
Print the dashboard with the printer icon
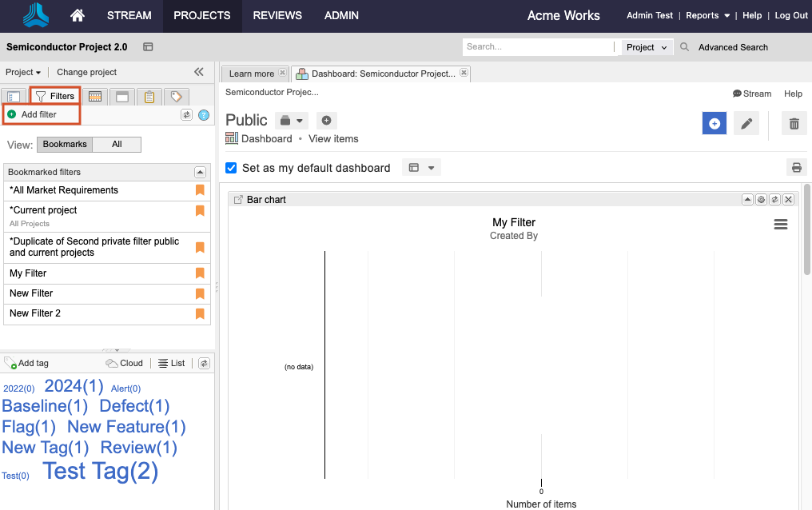pos(796,167)
